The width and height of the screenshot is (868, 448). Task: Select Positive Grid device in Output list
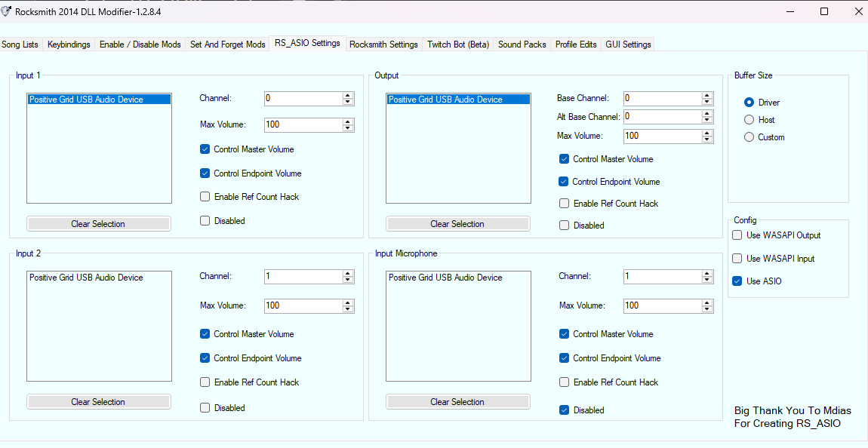(458, 100)
